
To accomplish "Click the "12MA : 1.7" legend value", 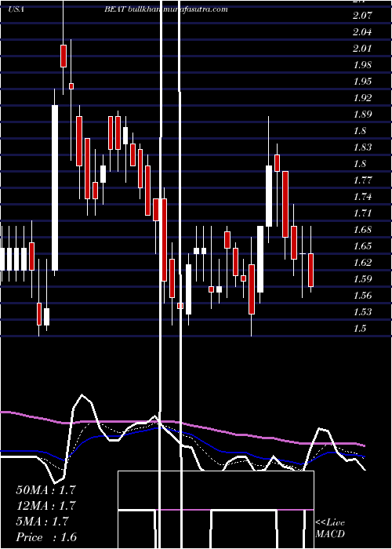I will (45, 506).
